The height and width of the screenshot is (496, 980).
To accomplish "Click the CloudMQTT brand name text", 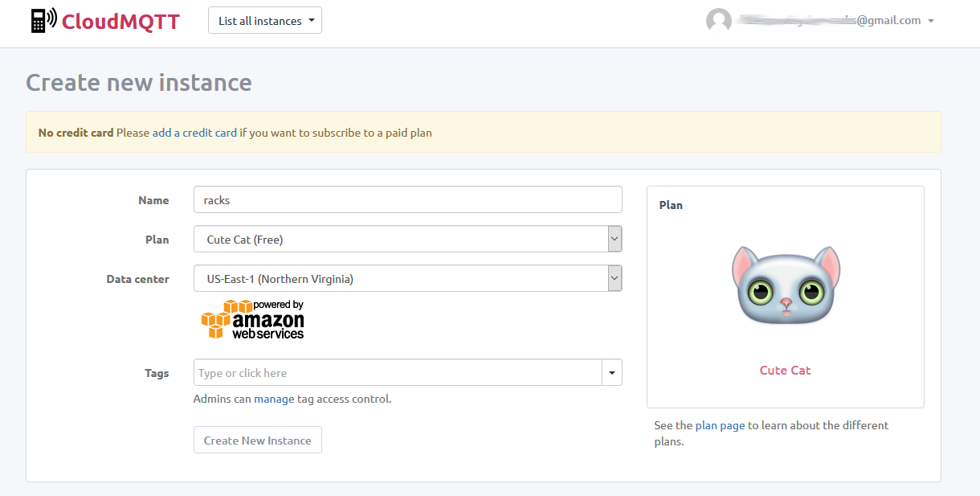I will [120, 21].
